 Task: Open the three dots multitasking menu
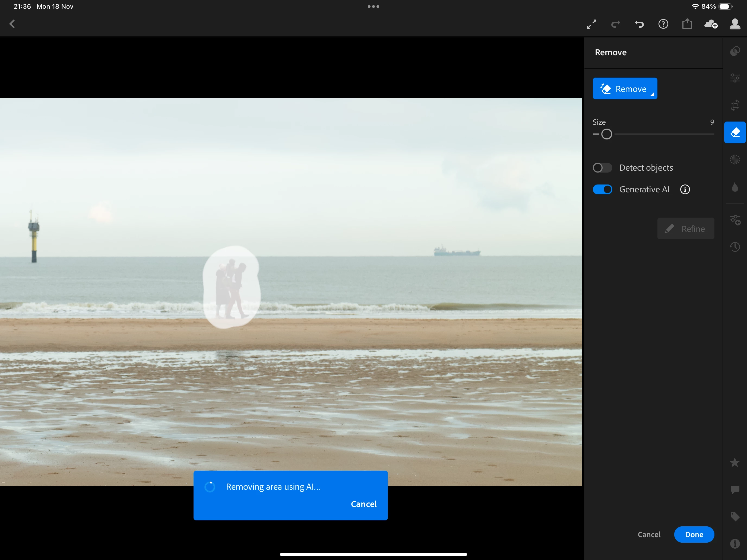tap(373, 7)
